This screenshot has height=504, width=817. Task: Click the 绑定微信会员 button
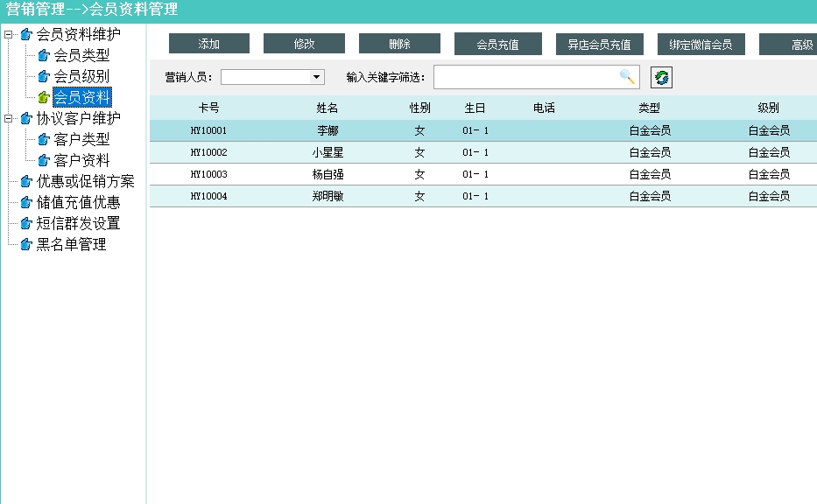(x=701, y=45)
